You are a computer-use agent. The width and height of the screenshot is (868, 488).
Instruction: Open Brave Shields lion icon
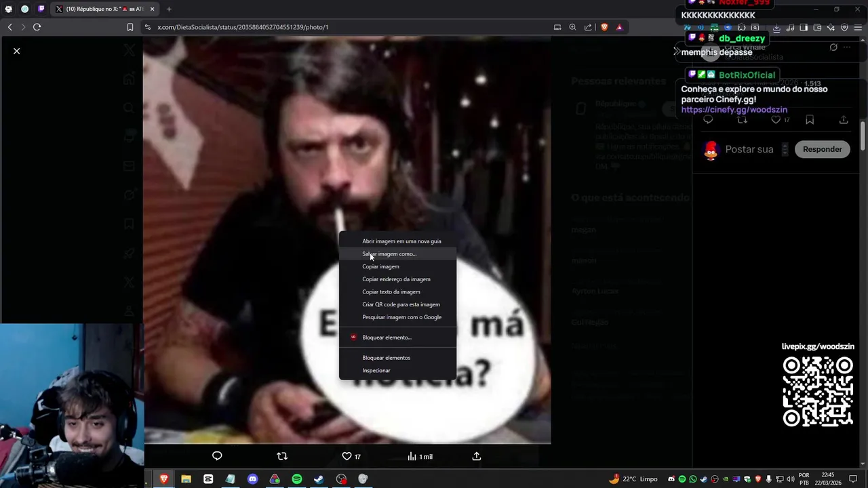(x=604, y=27)
